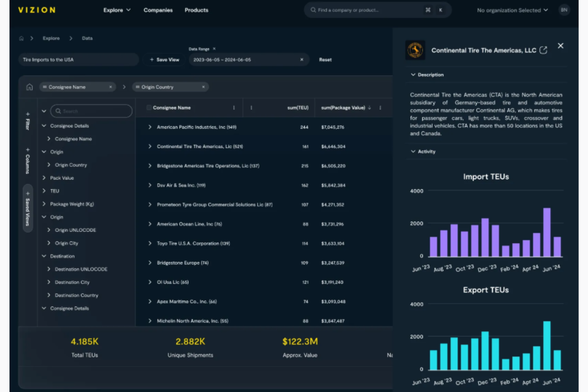Focus the columns Search box
This screenshot has height=392, width=588.
tap(91, 111)
